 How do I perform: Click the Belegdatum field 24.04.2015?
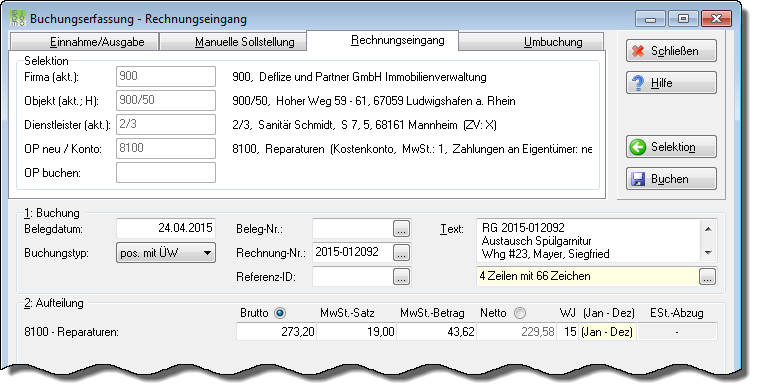tap(166, 228)
